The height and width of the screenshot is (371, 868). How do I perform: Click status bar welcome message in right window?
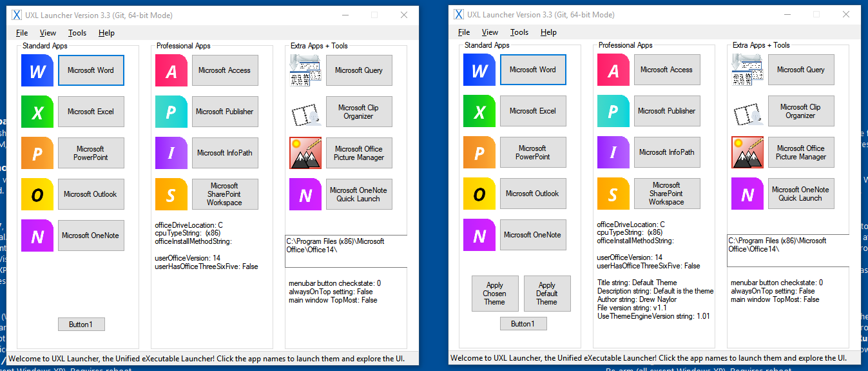click(648, 358)
